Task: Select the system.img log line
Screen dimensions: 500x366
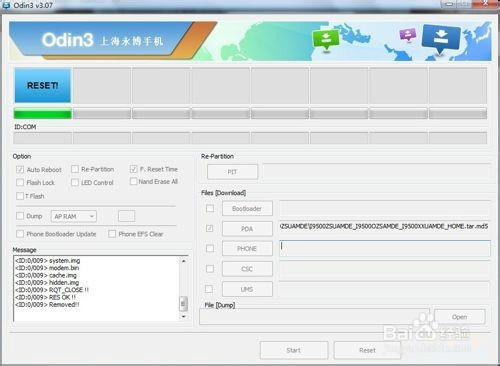Action: click(x=48, y=261)
